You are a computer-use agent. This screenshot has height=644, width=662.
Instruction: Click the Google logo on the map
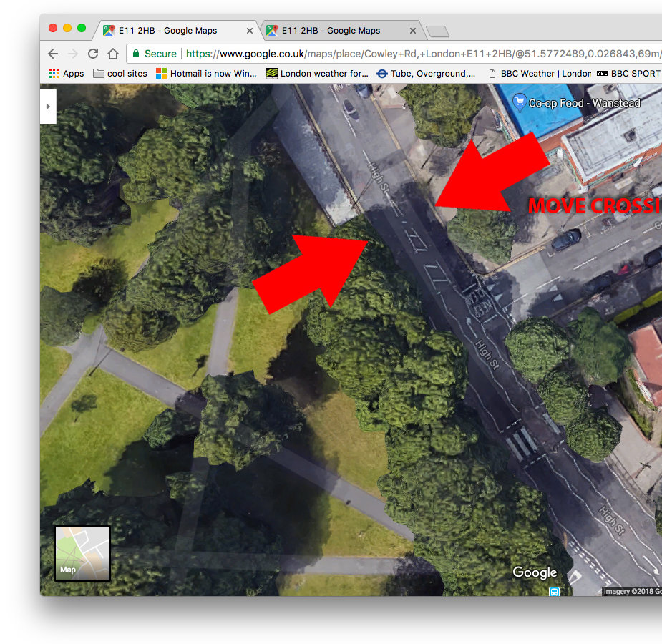tap(535, 572)
